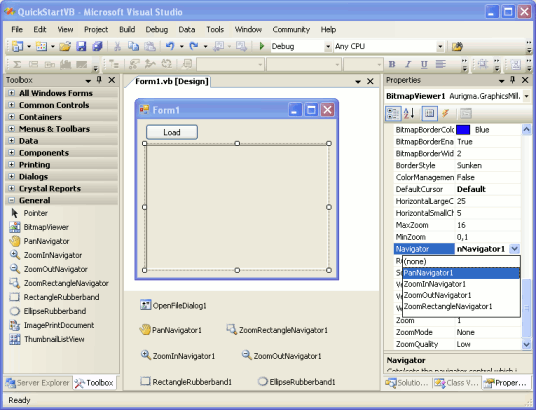Start debugging with the green play icon

click(262, 46)
